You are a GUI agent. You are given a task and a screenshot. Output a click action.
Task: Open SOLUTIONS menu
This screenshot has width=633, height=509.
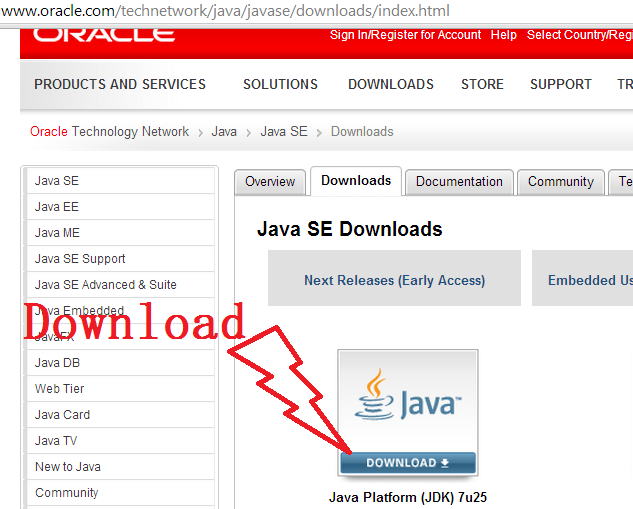pos(280,84)
